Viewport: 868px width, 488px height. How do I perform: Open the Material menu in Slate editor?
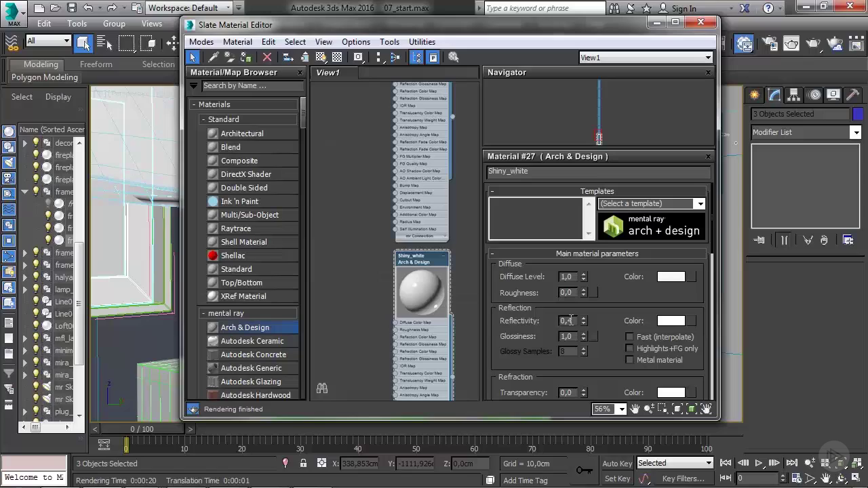pos(237,42)
